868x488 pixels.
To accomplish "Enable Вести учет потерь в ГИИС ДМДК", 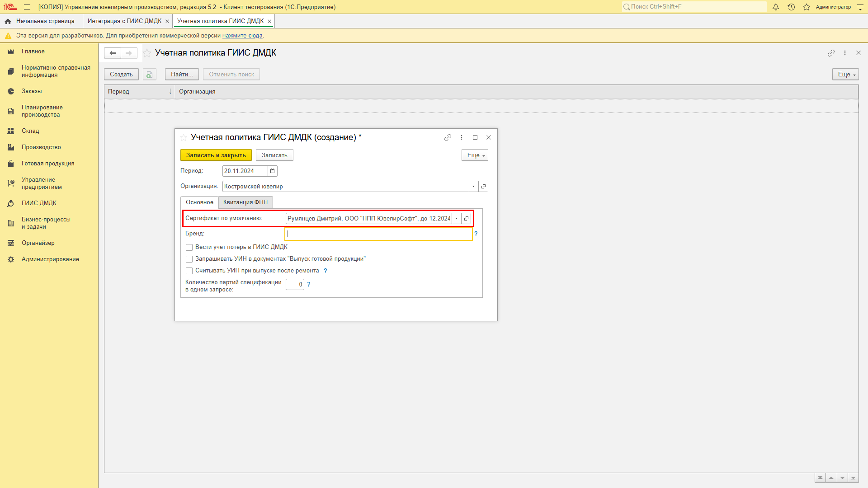I will [189, 248].
